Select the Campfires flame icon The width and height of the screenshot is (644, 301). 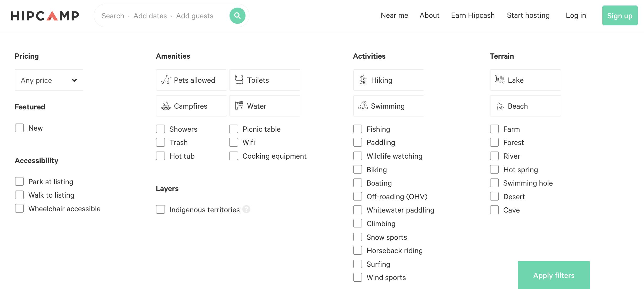166,105
